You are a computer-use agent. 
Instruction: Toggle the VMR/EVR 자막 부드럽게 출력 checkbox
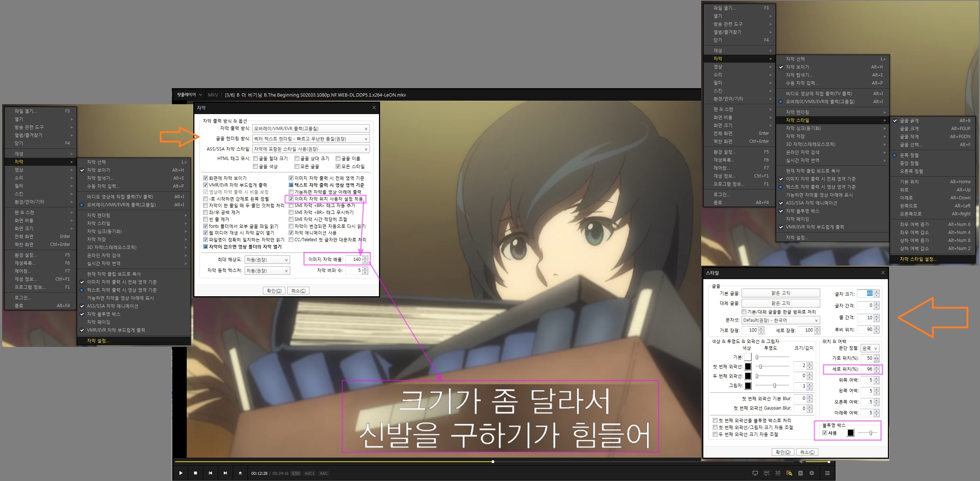coord(205,185)
